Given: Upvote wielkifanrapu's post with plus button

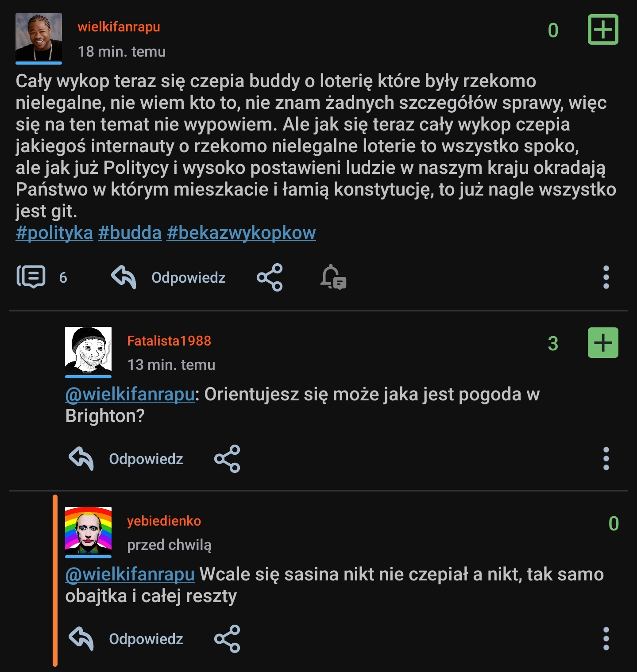Looking at the screenshot, I should point(602,30).
